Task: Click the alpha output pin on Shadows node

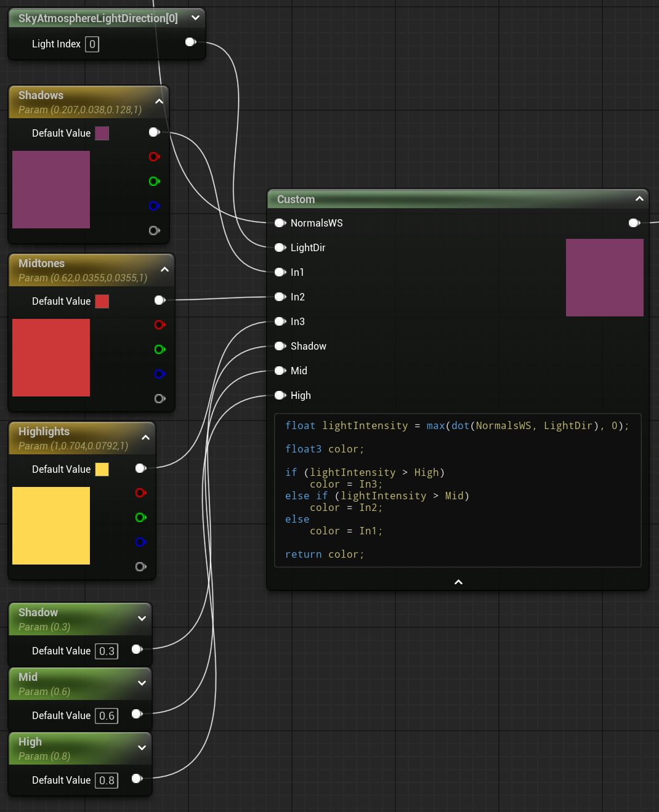Action: tap(155, 231)
